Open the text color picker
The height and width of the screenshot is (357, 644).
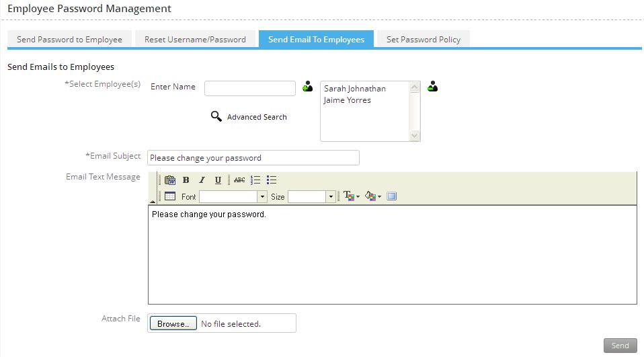pyautogui.click(x=349, y=196)
